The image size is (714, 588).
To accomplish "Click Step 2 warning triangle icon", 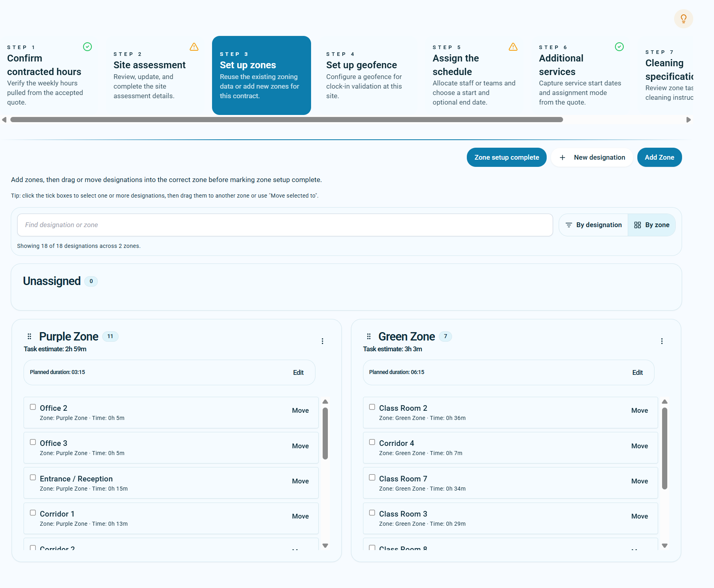I will click(x=194, y=47).
